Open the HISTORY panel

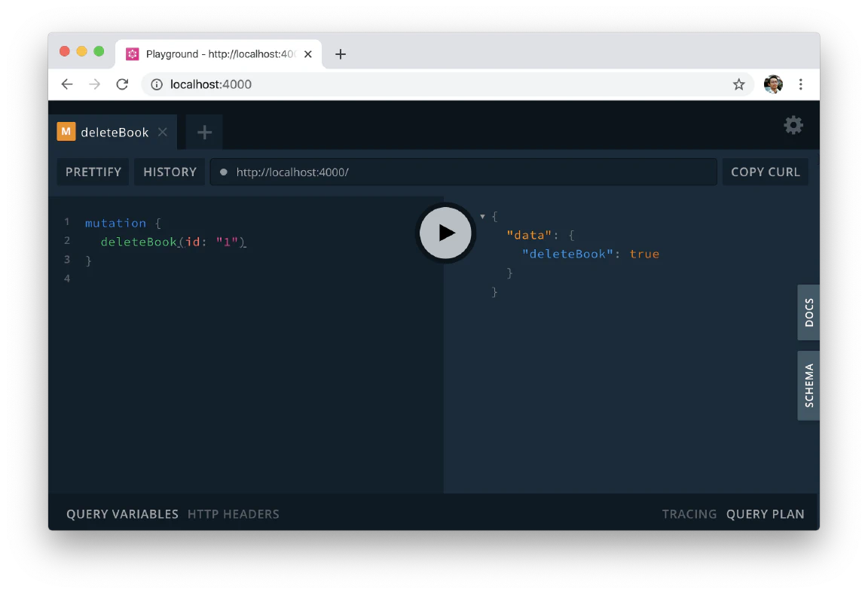point(170,172)
